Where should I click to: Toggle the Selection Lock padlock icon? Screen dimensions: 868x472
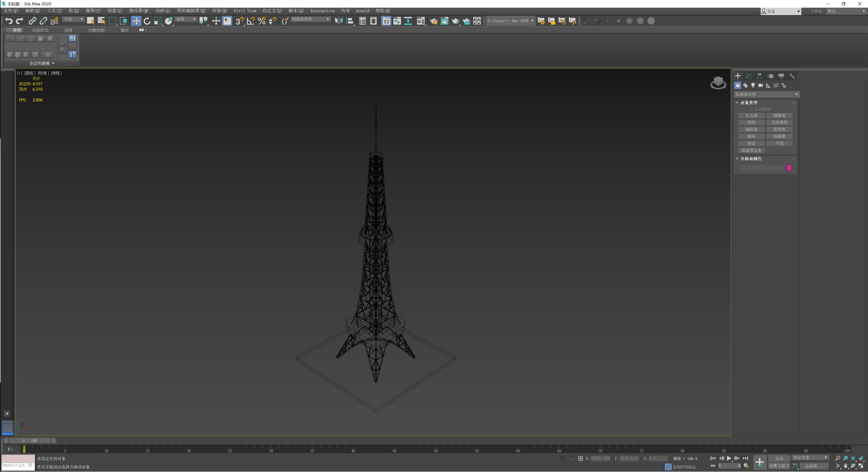[572, 458]
